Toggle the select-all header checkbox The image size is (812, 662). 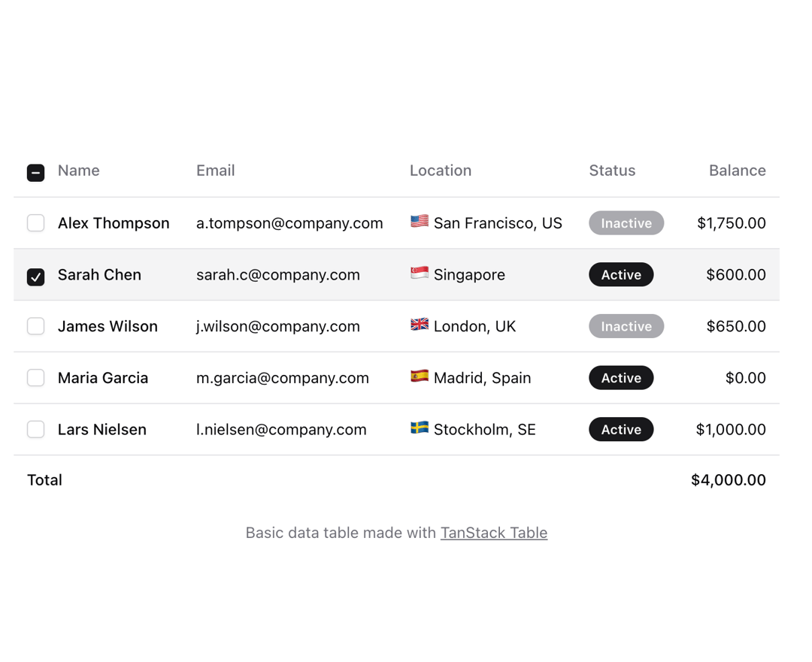36,173
